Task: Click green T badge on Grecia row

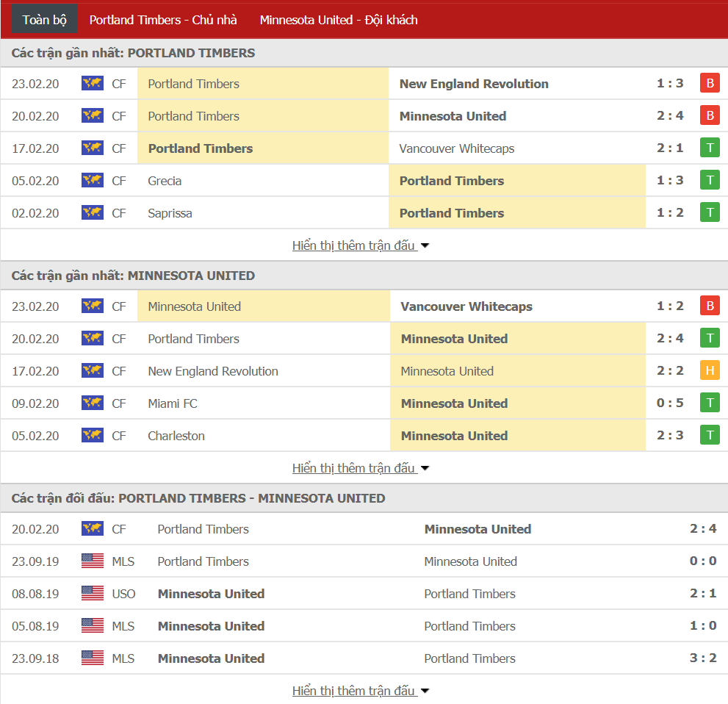Action: (x=710, y=180)
